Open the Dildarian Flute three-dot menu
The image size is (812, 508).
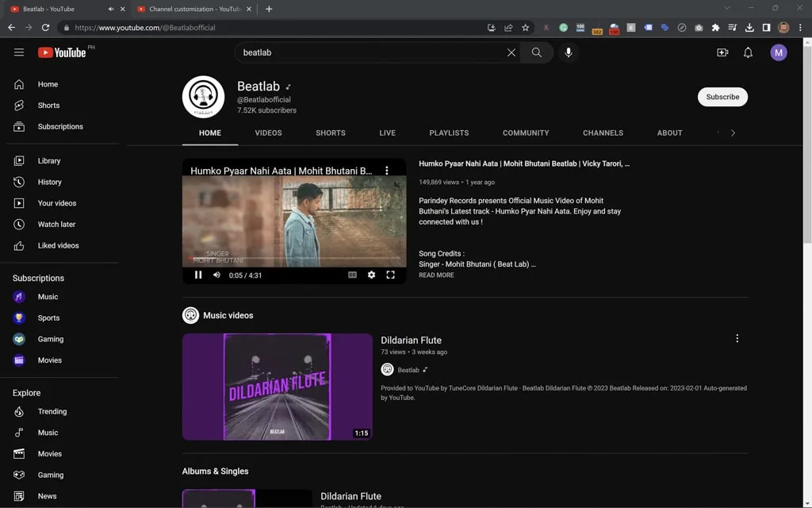[x=737, y=337]
